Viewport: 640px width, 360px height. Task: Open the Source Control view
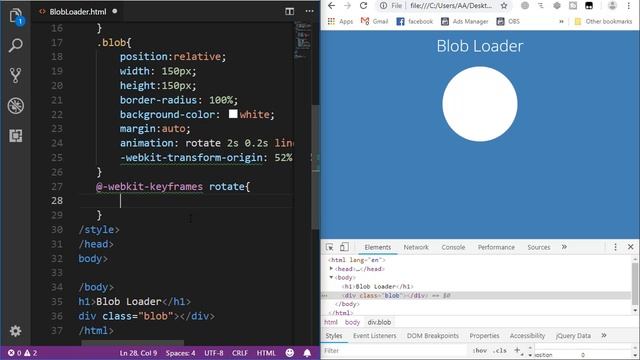16,75
